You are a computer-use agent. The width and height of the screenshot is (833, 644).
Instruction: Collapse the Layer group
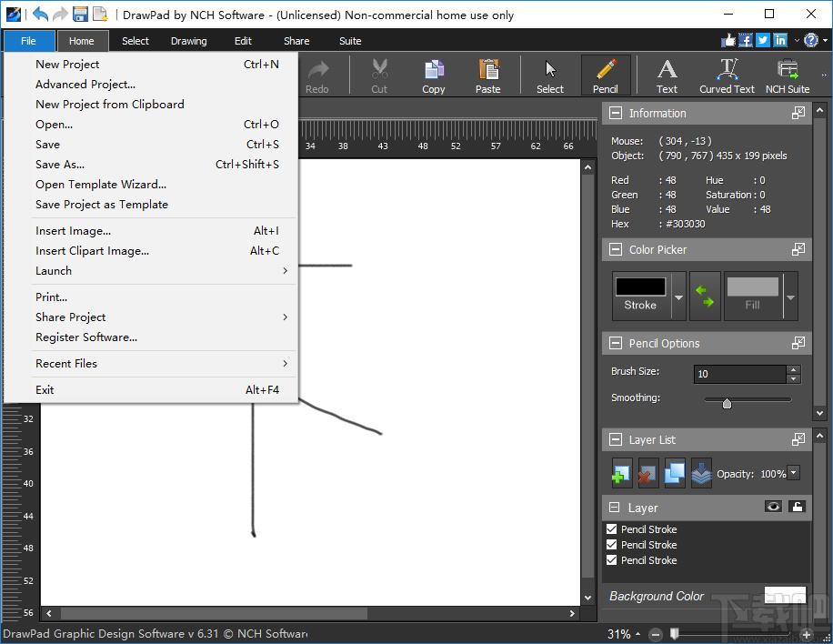pyautogui.click(x=614, y=507)
